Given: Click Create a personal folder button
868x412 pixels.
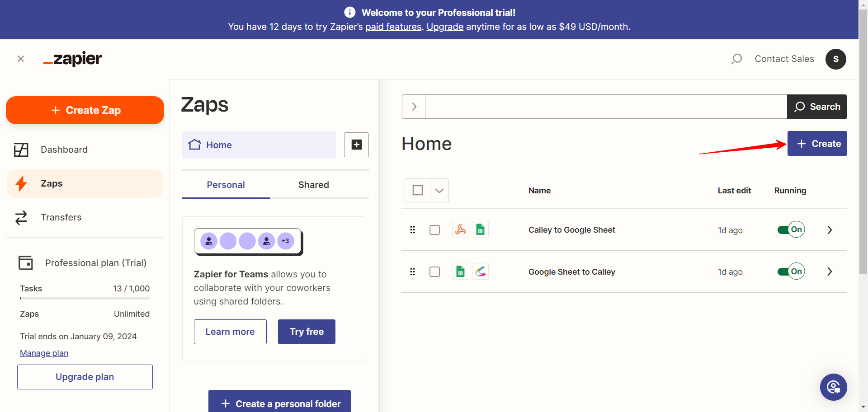Looking at the screenshot, I should click(279, 401).
